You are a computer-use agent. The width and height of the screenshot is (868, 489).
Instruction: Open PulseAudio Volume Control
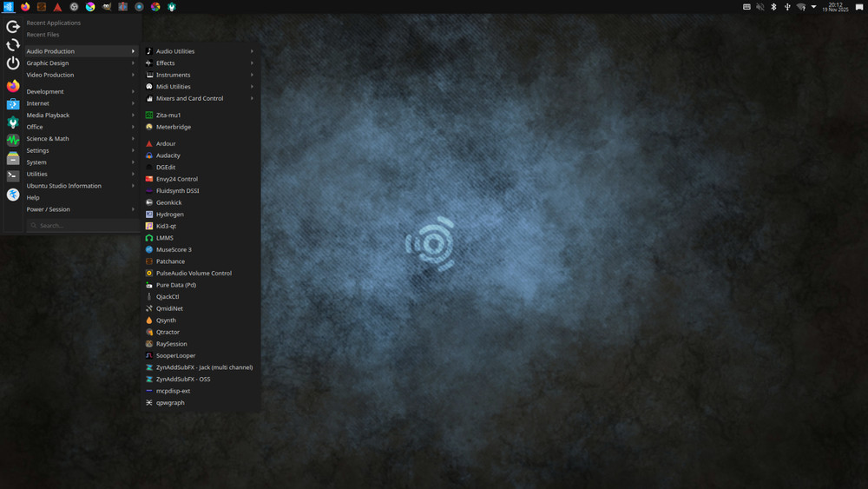click(201, 273)
